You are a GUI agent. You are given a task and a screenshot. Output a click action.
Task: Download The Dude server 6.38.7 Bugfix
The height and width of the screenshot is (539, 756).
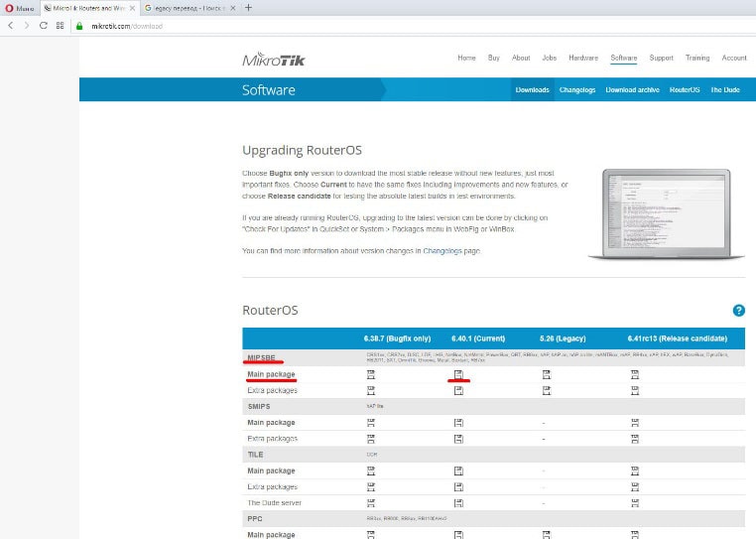pos(371,503)
